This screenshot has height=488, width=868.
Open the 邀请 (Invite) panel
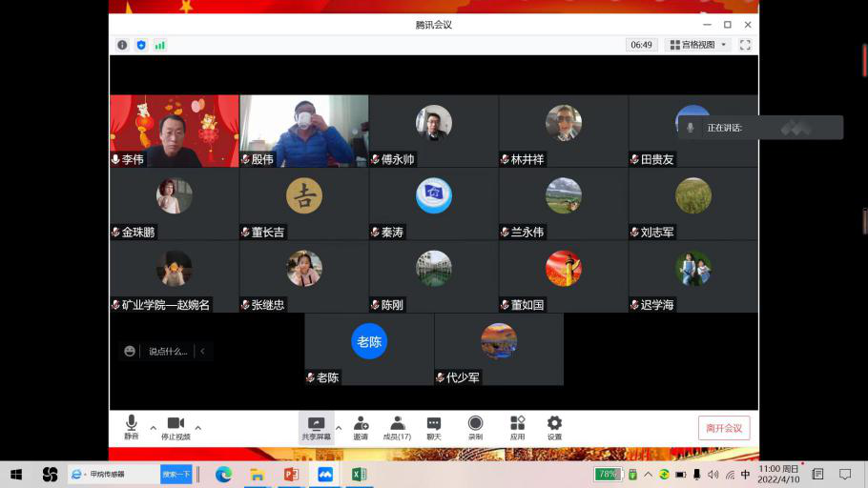(x=361, y=427)
